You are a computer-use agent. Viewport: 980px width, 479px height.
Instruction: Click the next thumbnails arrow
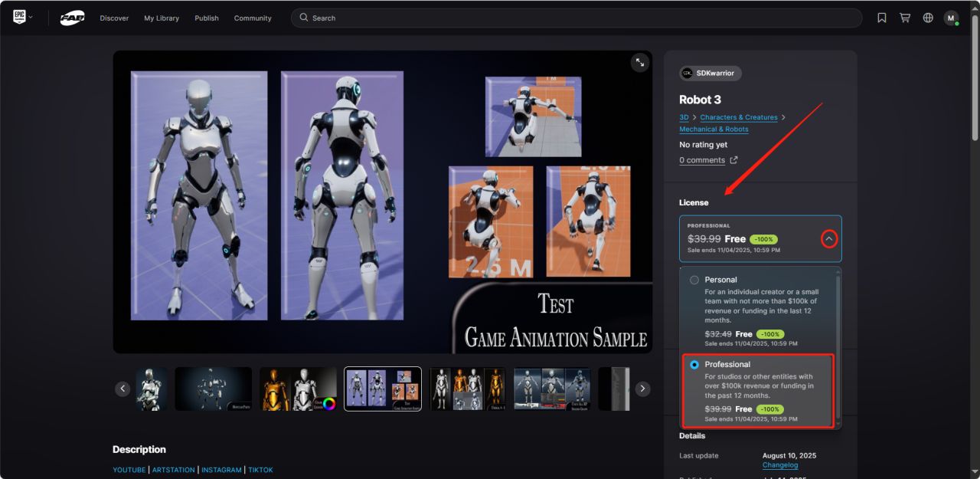[643, 389]
